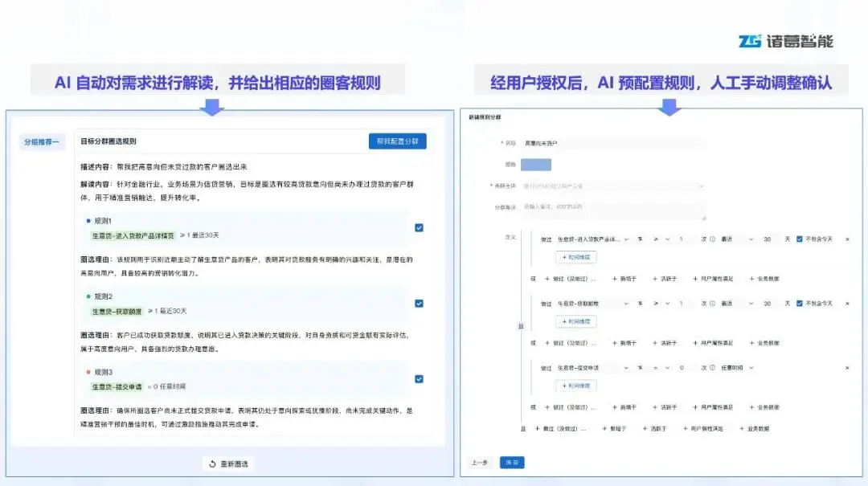
Task: Uncheck 不包含今天 in the first condition
Action: (x=799, y=239)
